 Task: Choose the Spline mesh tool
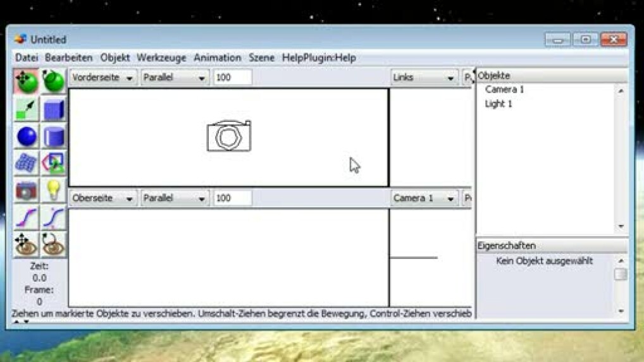point(26,164)
